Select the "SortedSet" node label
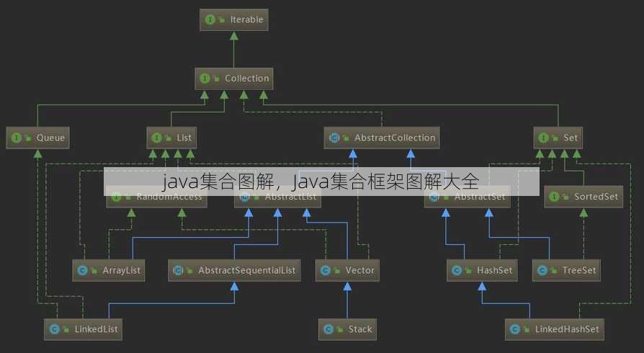 [596, 197]
